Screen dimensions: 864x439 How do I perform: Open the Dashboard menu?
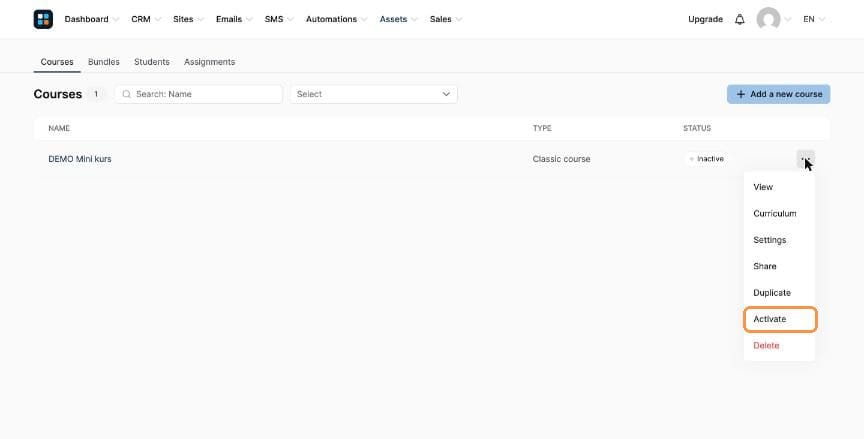point(91,19)
